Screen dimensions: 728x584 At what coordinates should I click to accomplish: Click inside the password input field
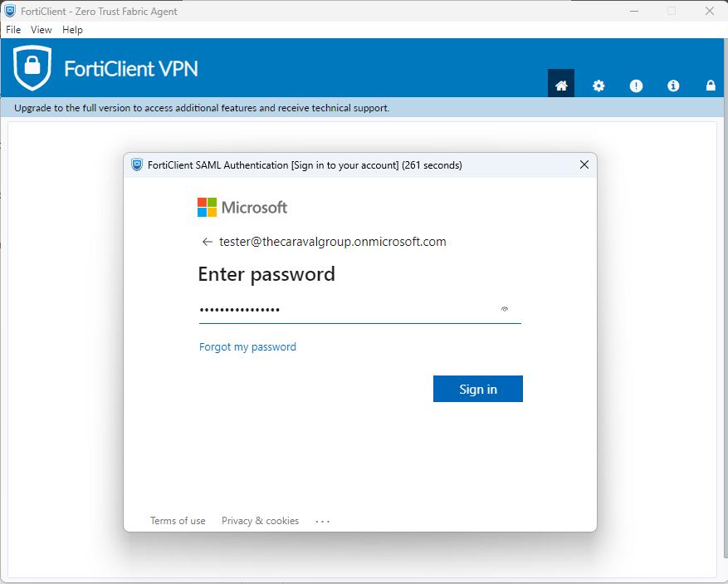point(349,309)
